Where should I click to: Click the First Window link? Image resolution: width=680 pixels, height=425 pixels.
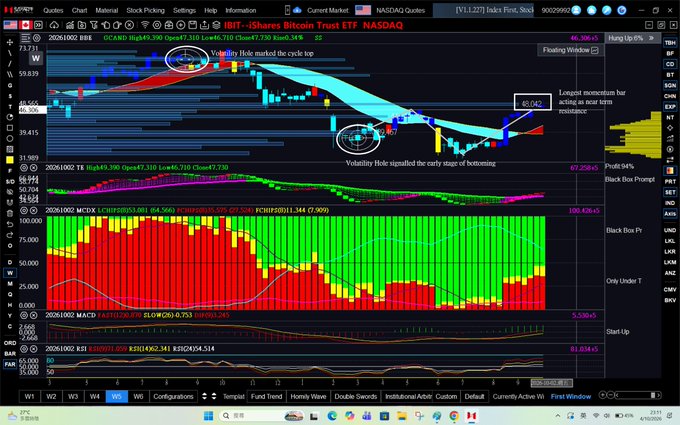coord(571,396)
